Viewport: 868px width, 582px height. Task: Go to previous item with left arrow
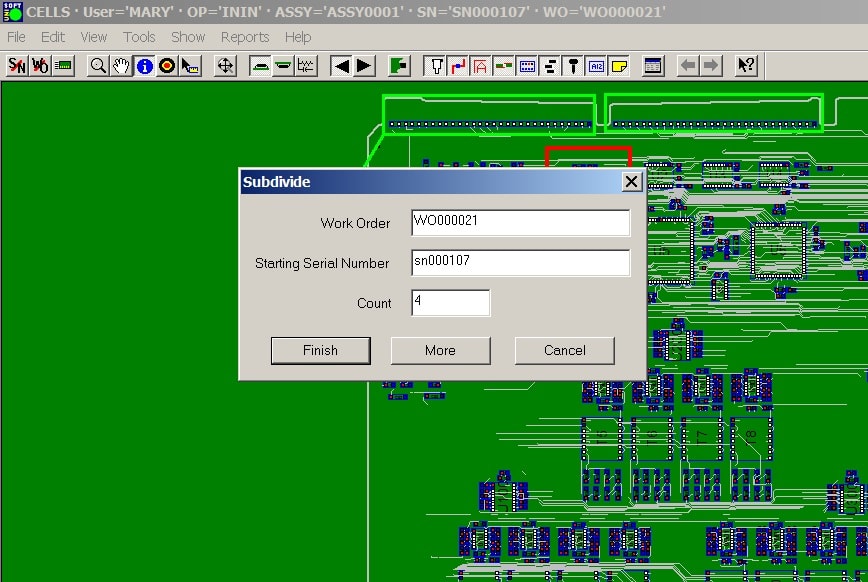[x=342, y=66]
